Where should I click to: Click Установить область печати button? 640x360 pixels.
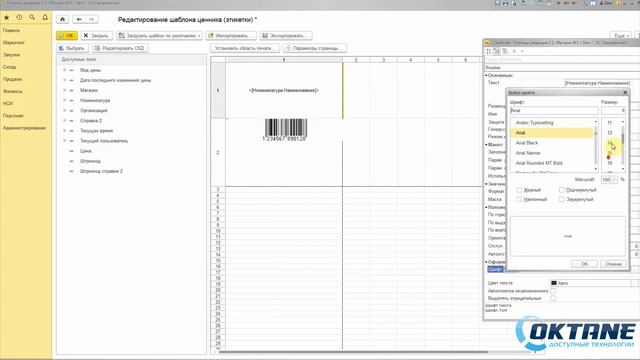[245, 48]
